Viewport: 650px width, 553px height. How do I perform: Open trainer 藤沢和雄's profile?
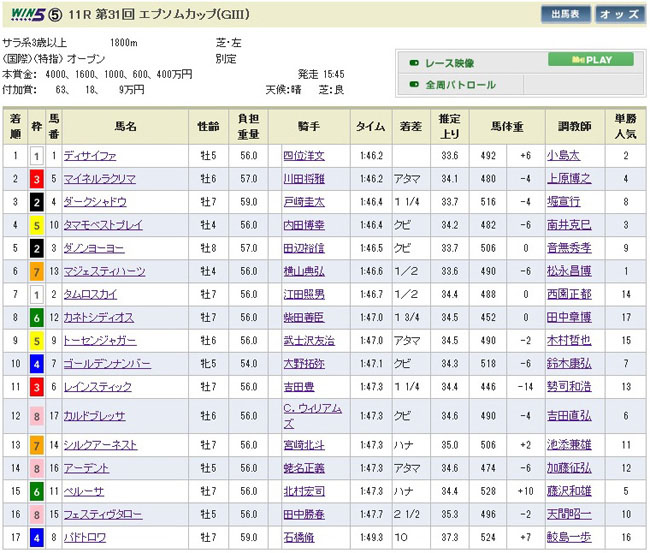[569, 491]
